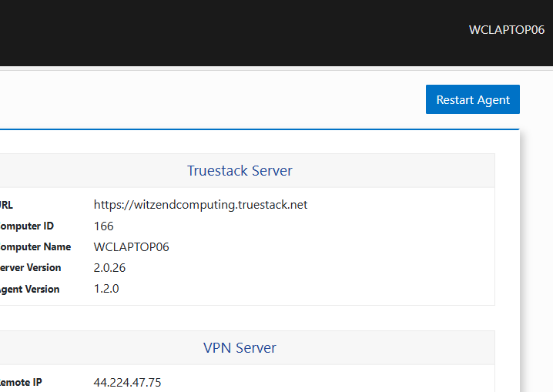Click the Server Version label
The height and width of the screenshot is (392, 553).
(30, 268)
